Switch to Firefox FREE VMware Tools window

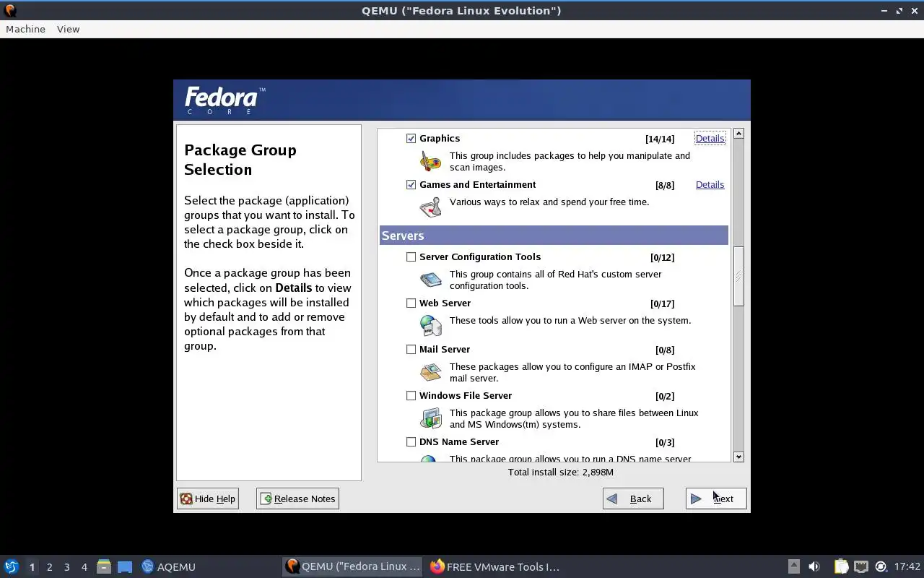tap(495, 566)
